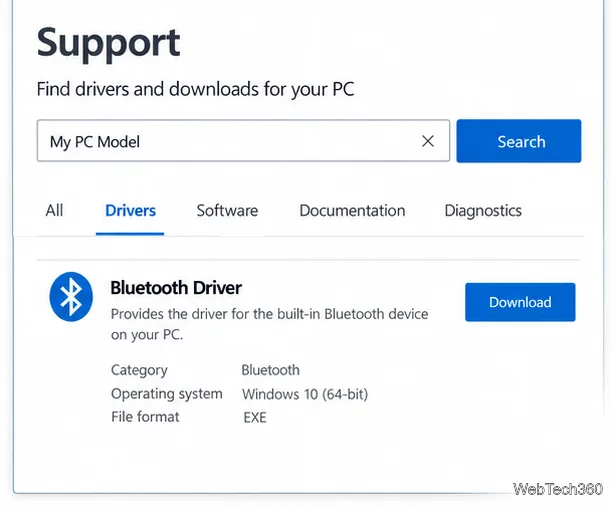
Task: Clear the search field with the X icon
Action: [x=428, y=141]
